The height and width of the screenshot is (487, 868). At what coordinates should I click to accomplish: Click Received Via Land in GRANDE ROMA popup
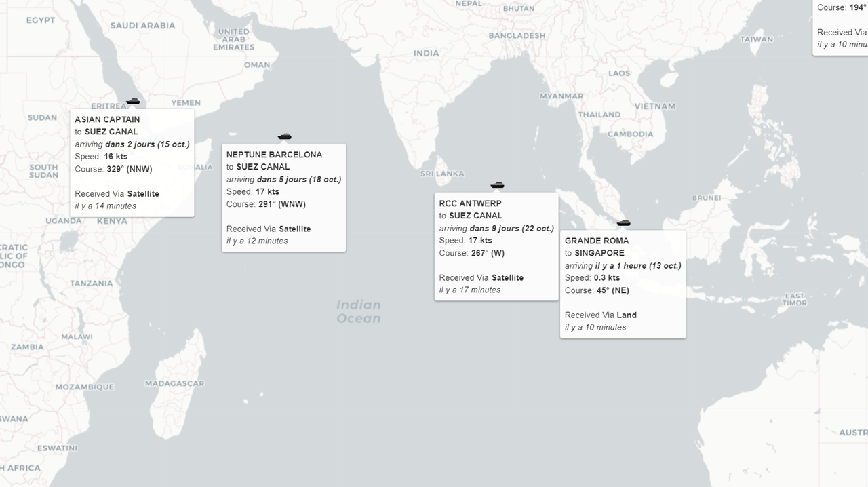click(601, 315)
